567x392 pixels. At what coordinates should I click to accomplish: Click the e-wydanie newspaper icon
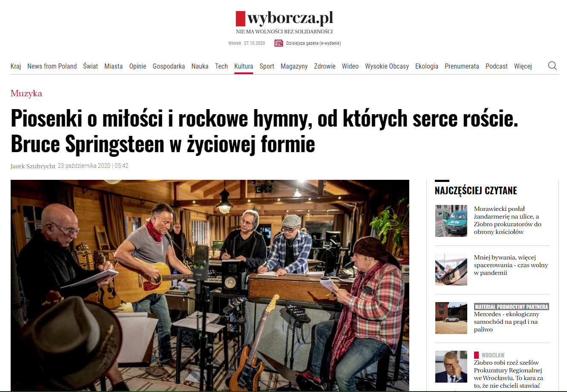click(x=279, y=43)
